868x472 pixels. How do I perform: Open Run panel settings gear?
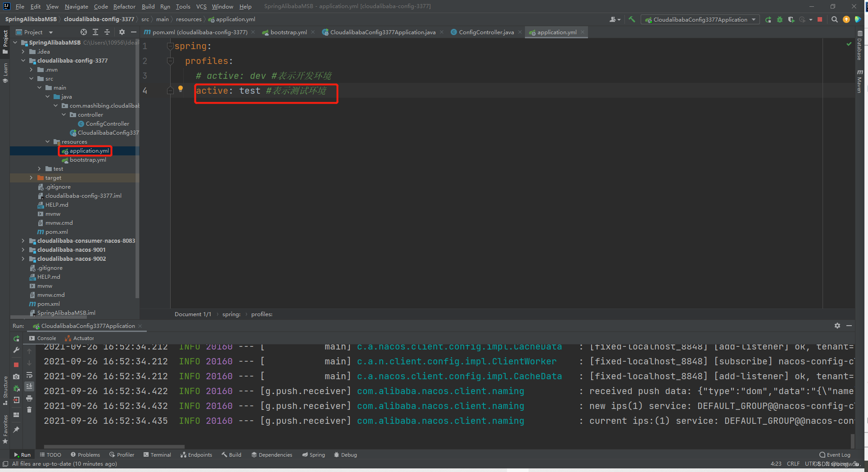coord(837,326)
